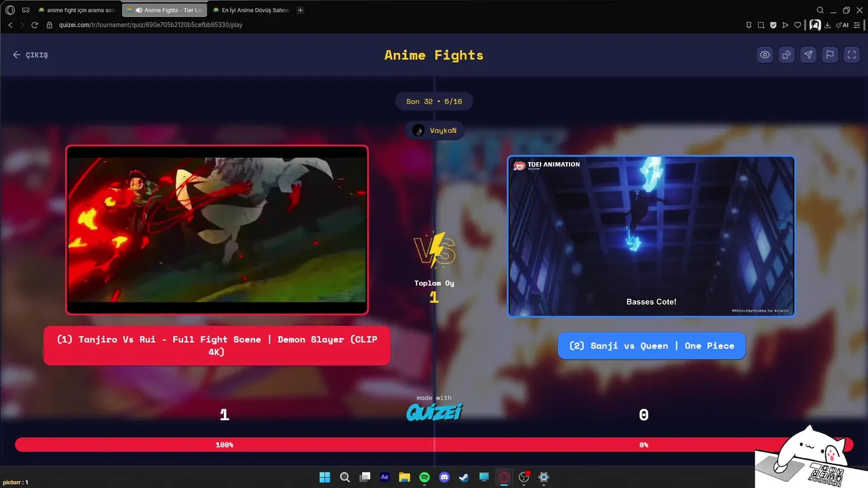
Task: Open Steam from taskbar
Action: (x=464, y=477)
